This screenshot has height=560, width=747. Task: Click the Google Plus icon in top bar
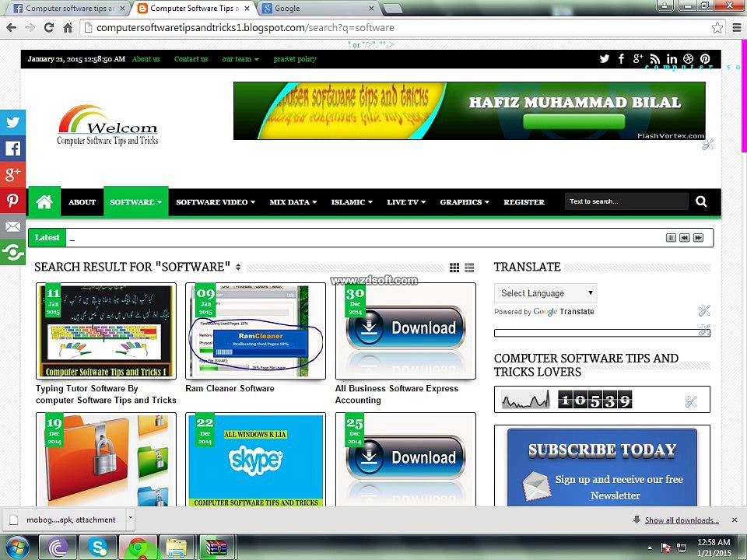(638, 59)
